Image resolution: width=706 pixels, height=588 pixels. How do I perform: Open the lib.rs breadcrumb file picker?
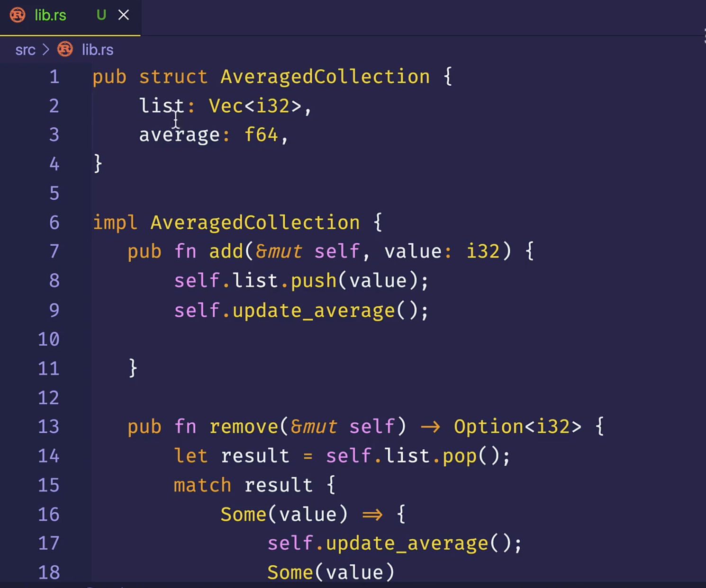pos(98,50)
